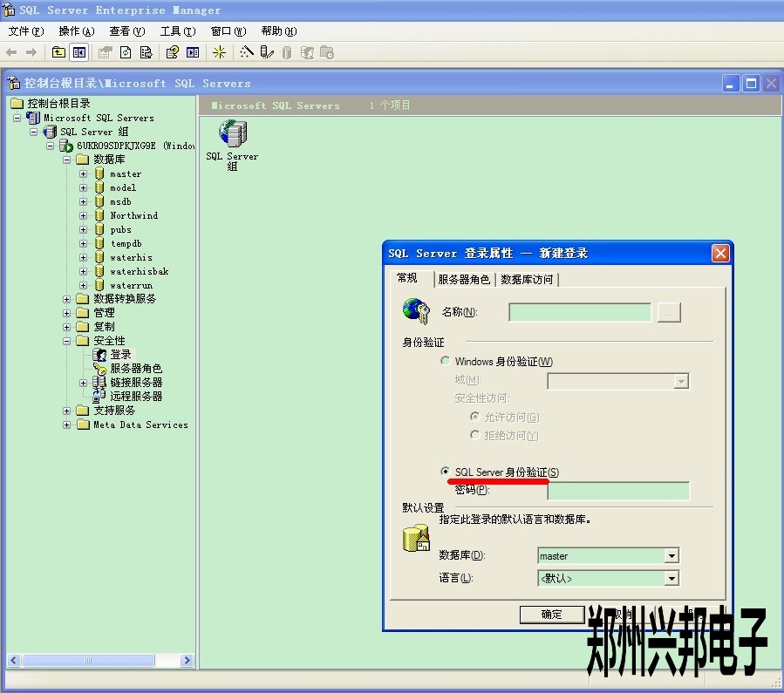Open the 工具 menu
This screenshot has height=693, width=784.
tap(177, 31)
